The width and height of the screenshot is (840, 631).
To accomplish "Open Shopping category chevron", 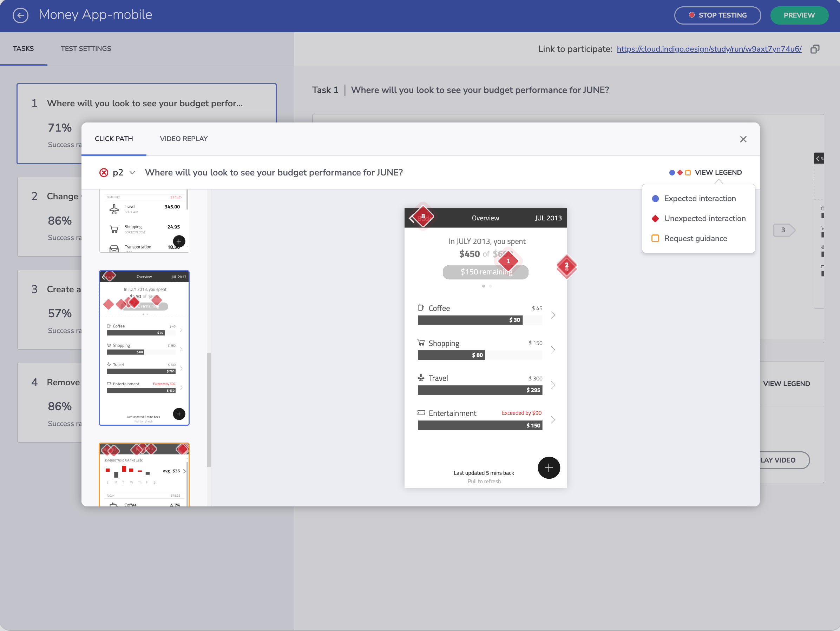I will [x=552, y=350].
